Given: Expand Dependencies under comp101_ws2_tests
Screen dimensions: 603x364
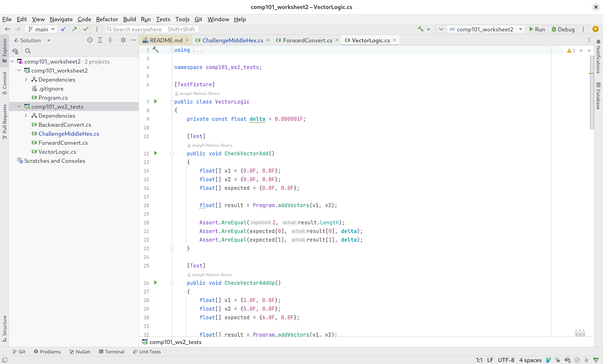Looking at the screenshot, I should point(26,116).
